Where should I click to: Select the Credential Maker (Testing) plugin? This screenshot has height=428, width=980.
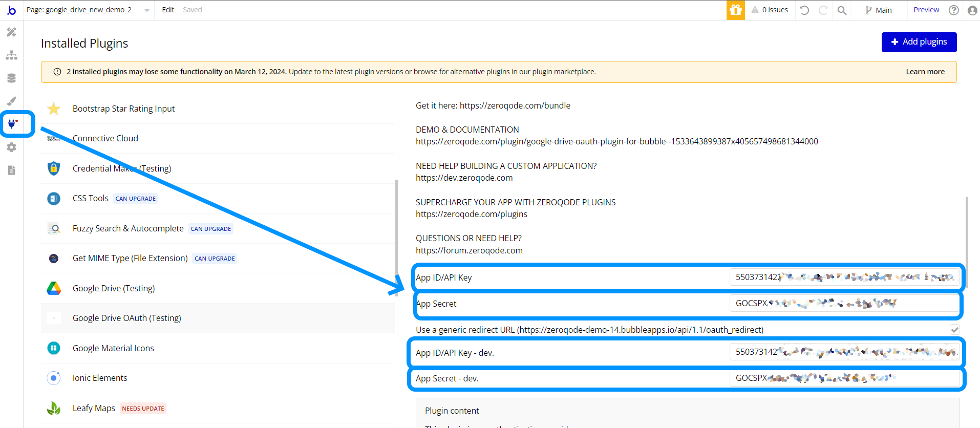click(x=218, y=168)
